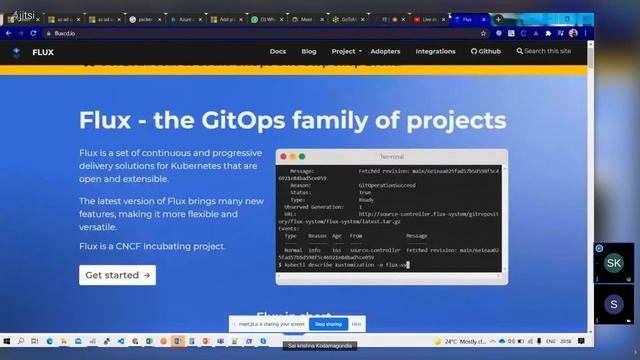Open the weather widget showing 24°C
This screenshot has width=640, height=360.
point(459,341)
